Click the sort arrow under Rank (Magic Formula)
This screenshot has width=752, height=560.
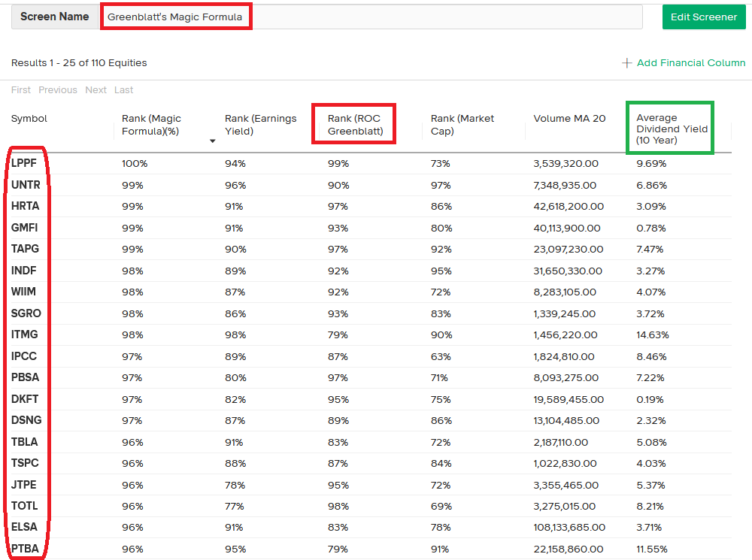(x=212, y=141)
